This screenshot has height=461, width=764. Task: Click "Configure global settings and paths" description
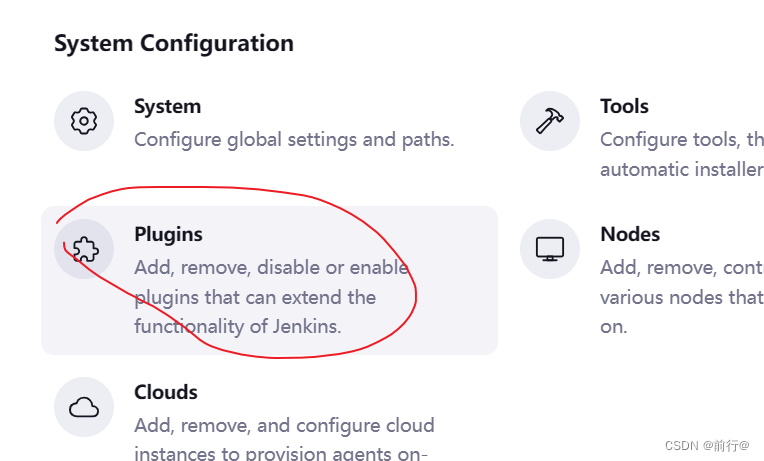[294, 140]
